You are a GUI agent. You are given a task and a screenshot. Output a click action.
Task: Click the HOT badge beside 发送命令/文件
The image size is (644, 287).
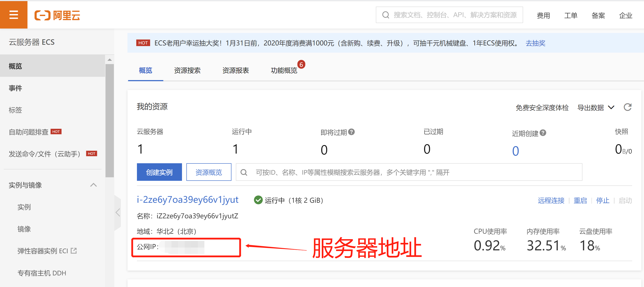tap(91, 153)
